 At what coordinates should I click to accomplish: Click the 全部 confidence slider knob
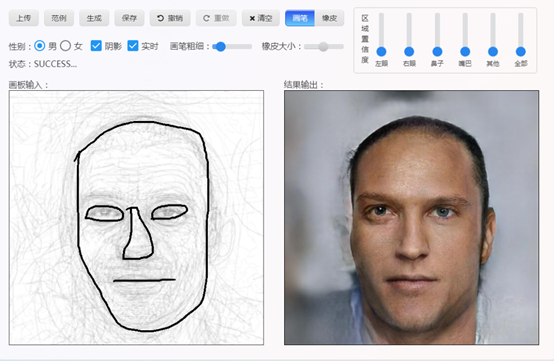(520, 52)
